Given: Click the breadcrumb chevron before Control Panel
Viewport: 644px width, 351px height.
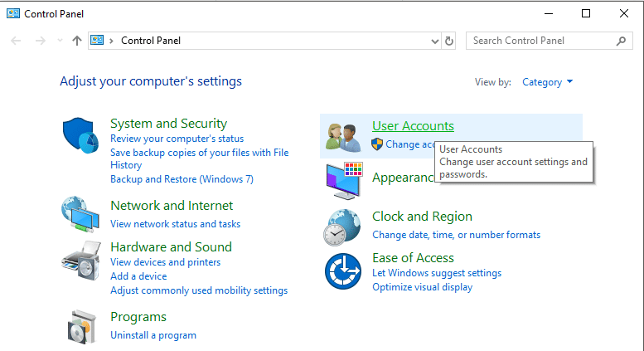Looking at the screenshot, I should tap(111, 41).
